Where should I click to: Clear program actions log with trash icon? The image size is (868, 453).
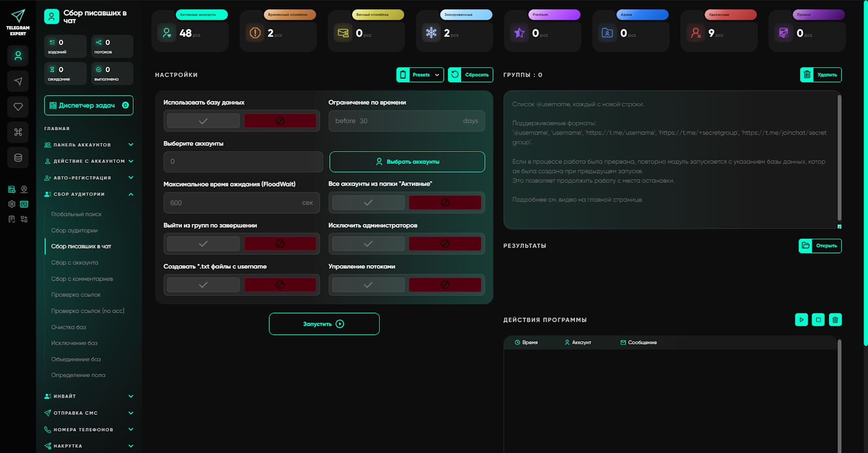(x=835, y=320)
